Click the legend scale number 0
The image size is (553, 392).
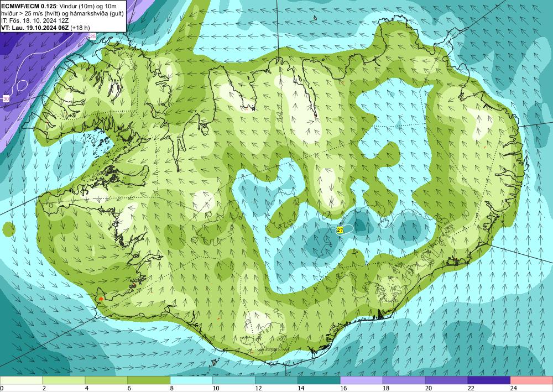[x=2, y=388]
